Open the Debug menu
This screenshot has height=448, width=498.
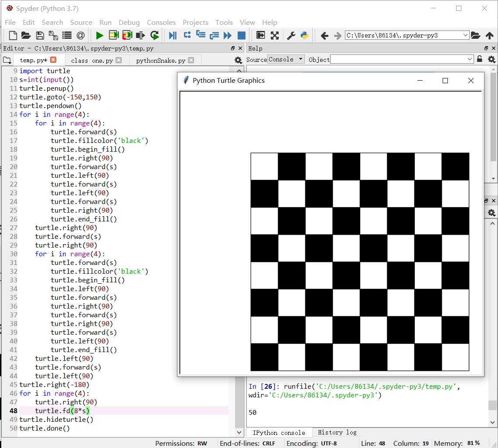[x=129, y=23]
